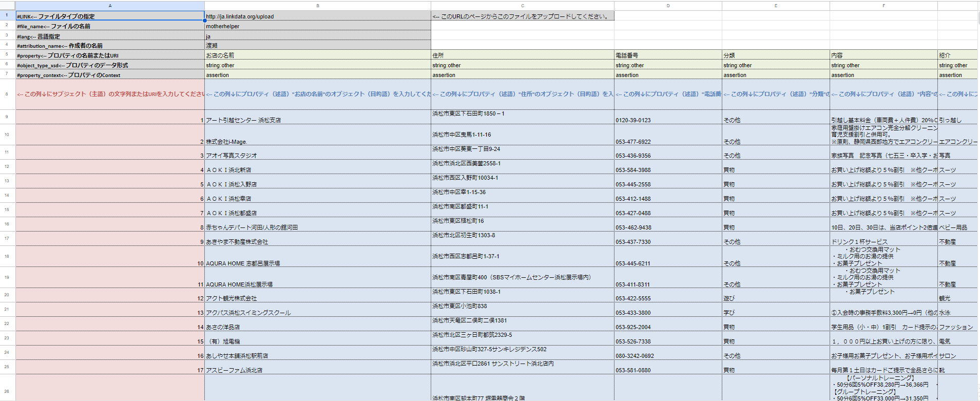This screenshot has height=401, width=980.
Task: Select the 紹介 property cell
Action: click(x=958, y=55)
